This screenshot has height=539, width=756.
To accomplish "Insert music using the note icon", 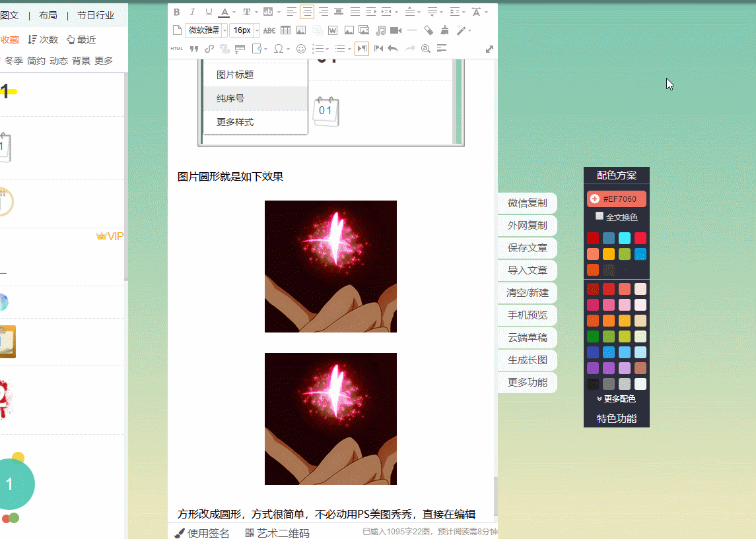I will coord(380,30).
